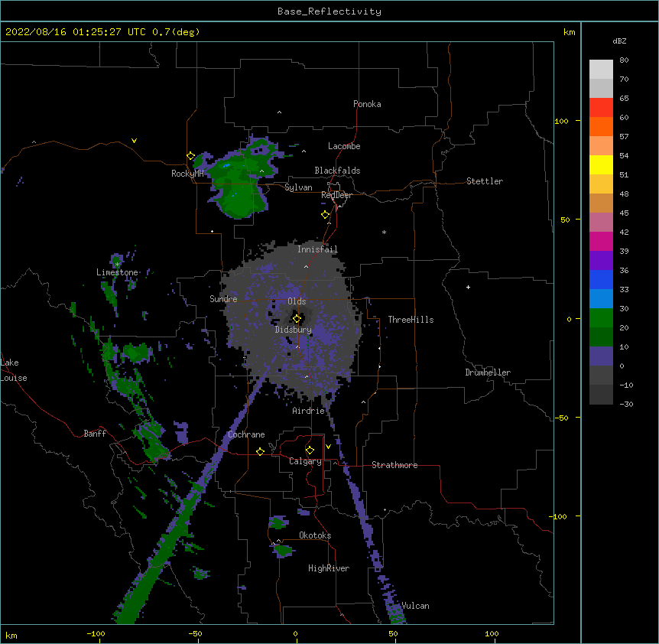Click the Lacombe city label

(x=344, y=146)
